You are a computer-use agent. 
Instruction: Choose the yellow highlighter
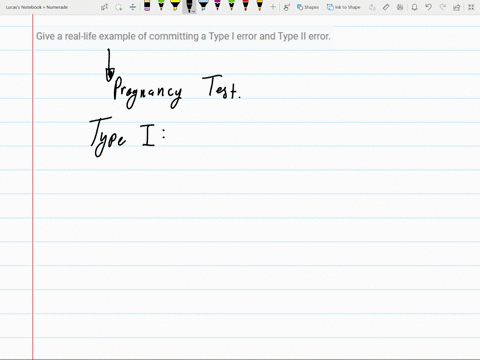pyautogui.click(x=175, y=6)
